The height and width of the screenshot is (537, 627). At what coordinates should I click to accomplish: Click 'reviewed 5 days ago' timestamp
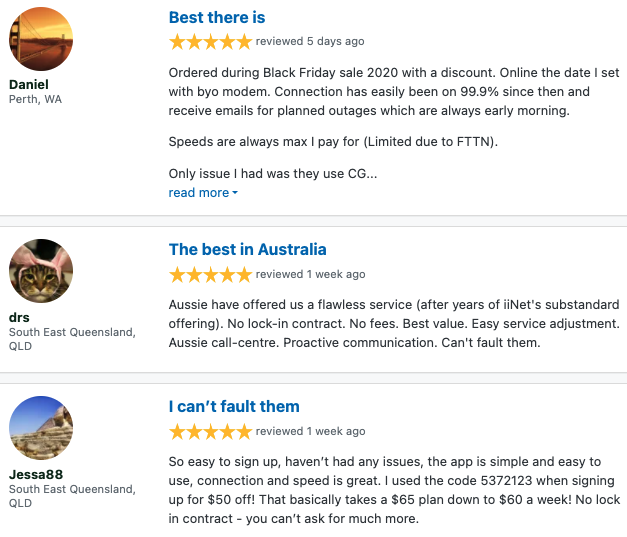[310, 42]
